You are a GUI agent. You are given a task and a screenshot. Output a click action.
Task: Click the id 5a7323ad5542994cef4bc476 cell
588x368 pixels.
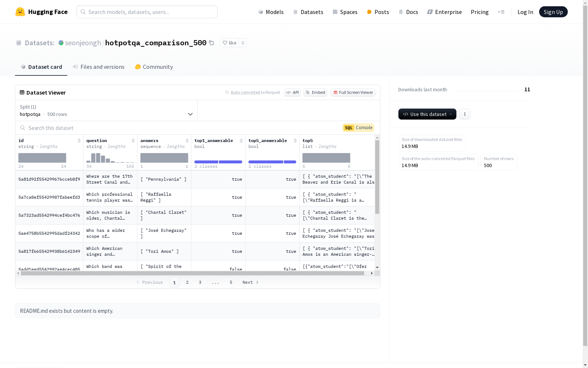tap(49, 215)
